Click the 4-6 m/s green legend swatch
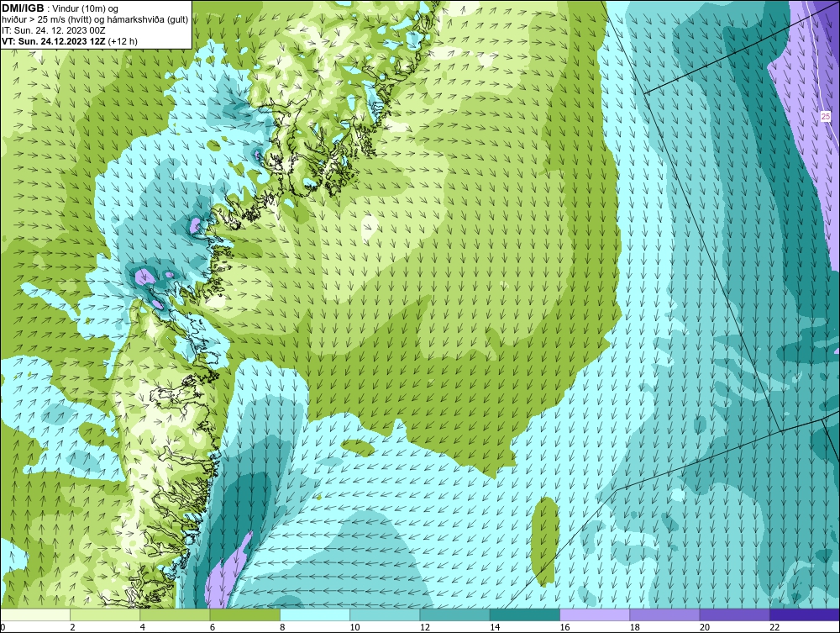 [x=176, y=615]
